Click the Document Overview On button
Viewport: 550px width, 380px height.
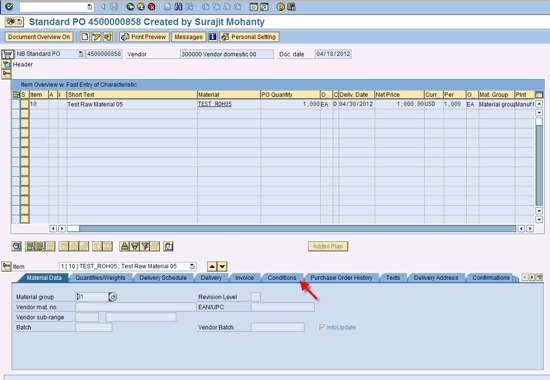click(x=39, y=37)
